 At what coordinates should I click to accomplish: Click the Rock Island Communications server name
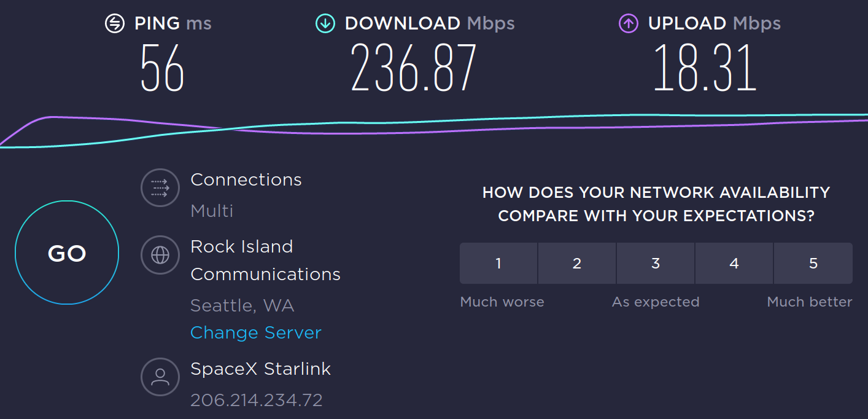[x=265, y=260]
